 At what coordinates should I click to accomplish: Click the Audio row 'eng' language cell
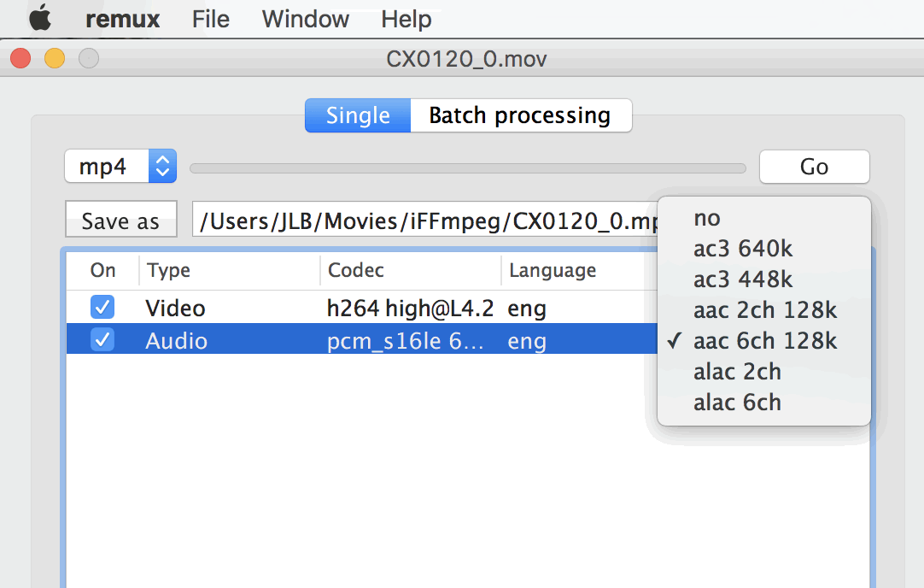pos(527,342)
